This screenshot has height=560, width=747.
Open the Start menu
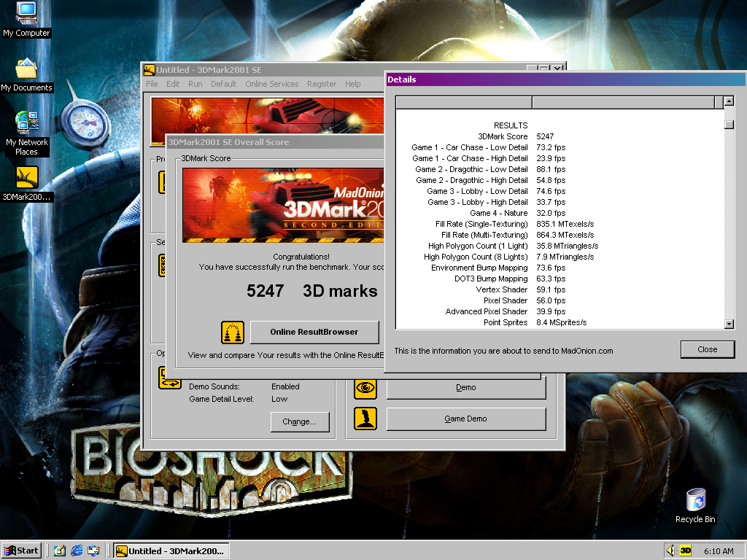pos(21,551)
